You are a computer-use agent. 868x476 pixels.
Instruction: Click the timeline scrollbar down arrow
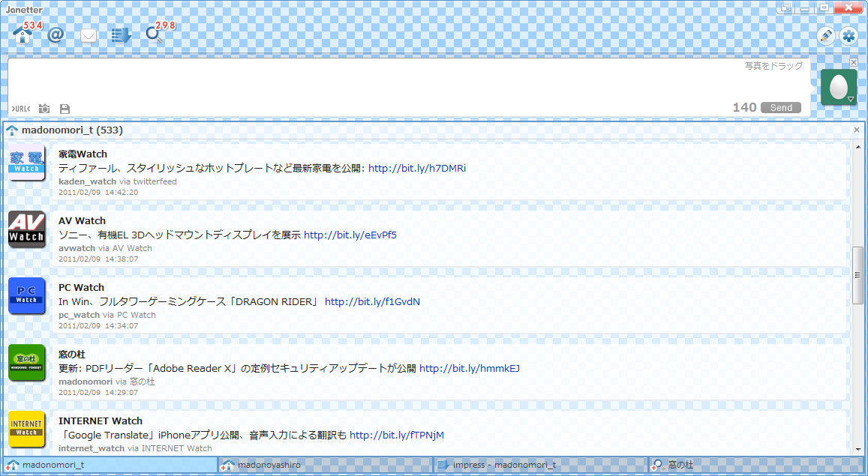(858, 450)
